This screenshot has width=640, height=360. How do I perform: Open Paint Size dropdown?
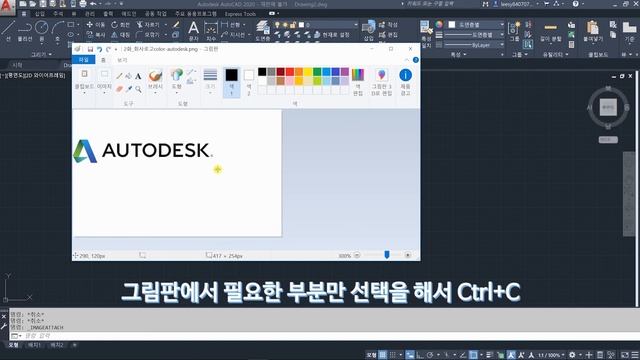[x=210, y=82]
